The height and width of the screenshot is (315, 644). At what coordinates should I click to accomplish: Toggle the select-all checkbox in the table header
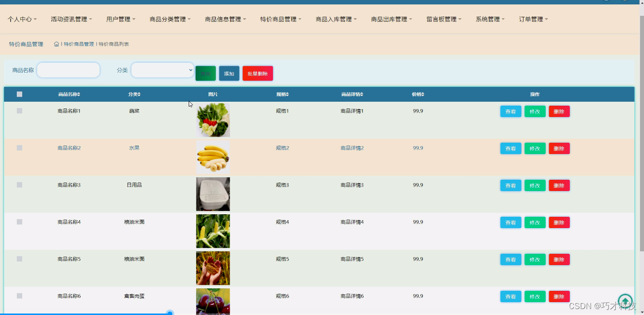[x=19, y=94]
